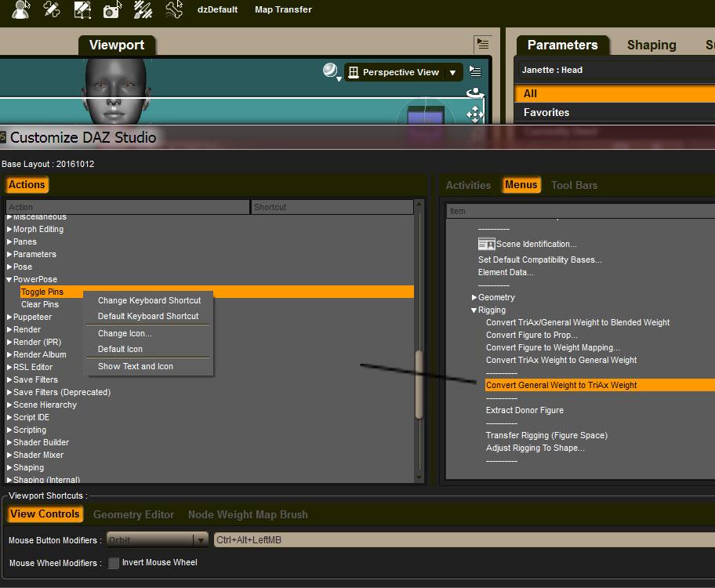Choose Default Icon from context menu
The height and width of the screenshot is (588, 715).
tap(121, 349)
